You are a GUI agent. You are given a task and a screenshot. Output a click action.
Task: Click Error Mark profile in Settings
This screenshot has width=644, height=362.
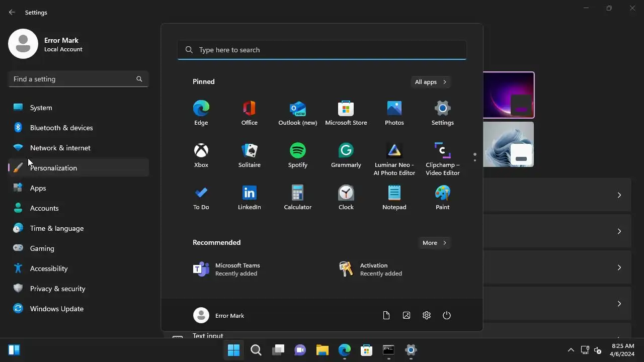[x=46, y=44]
